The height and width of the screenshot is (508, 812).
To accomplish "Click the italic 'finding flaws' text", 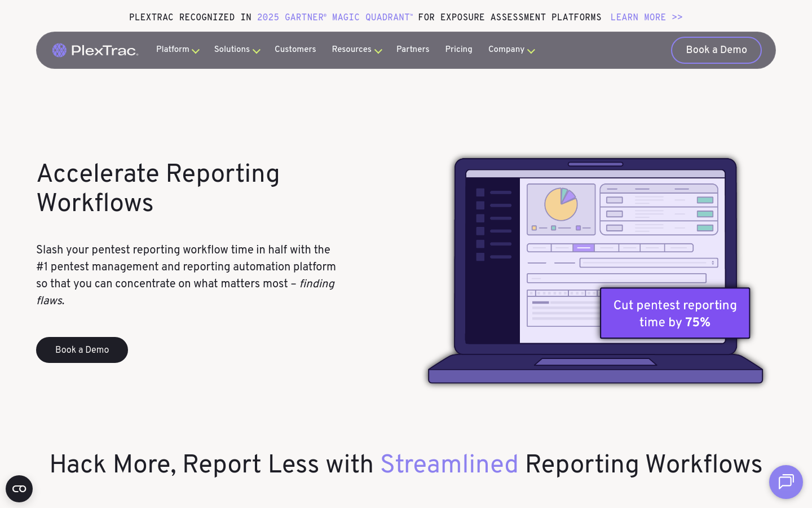I will [186, 292].
